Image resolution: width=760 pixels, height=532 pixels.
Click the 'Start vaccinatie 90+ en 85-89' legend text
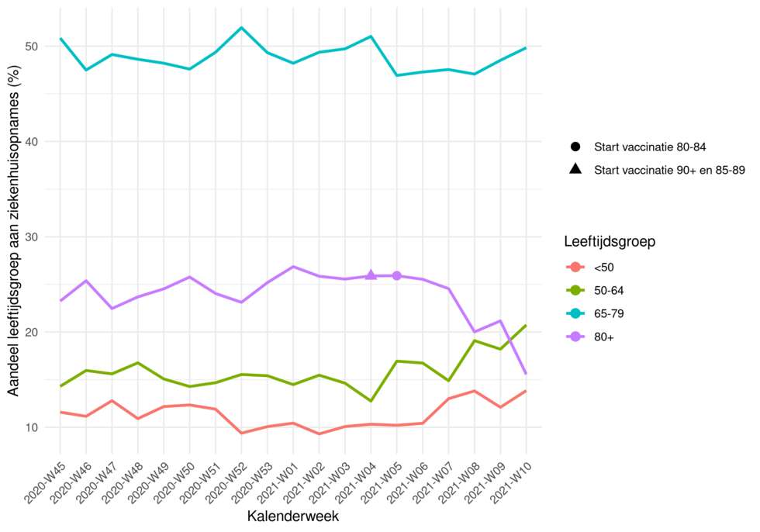[x=669, y=170]
